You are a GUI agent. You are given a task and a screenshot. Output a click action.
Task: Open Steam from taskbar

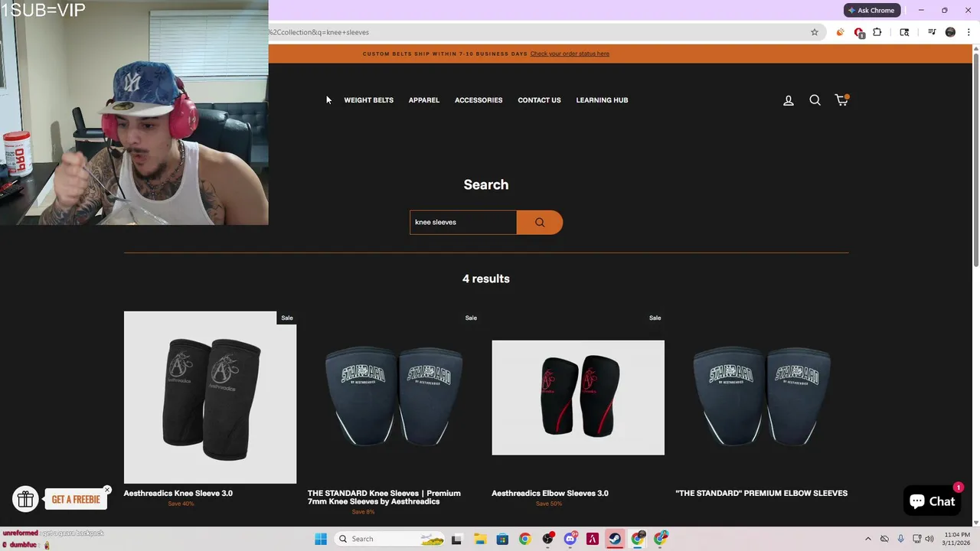pos(615,539)
